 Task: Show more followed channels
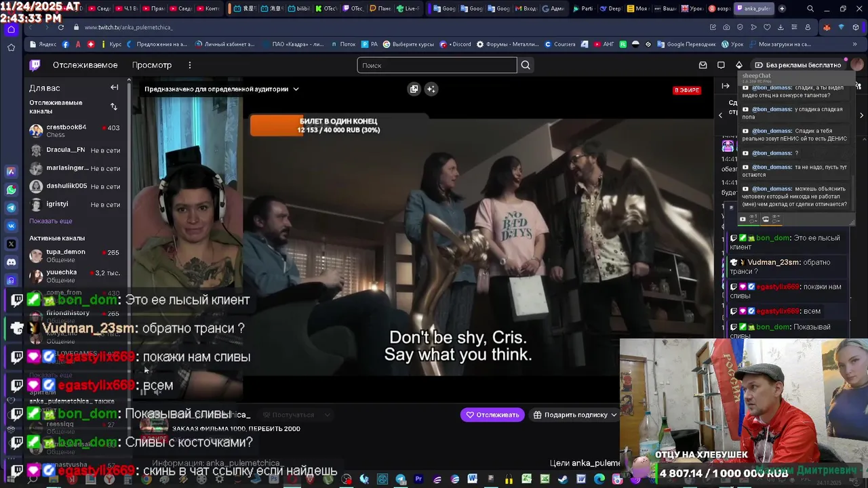[50, 221]
